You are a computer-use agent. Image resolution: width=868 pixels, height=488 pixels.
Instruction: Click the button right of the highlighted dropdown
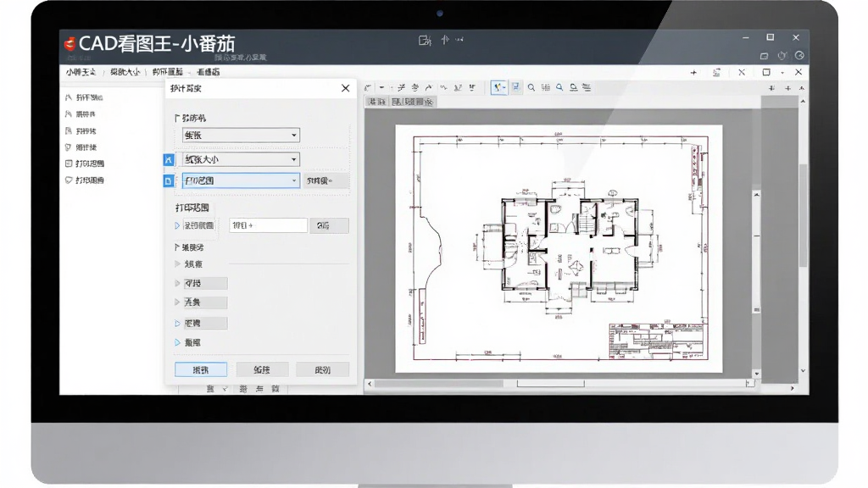pyautogui.click(x=326, y=180)
